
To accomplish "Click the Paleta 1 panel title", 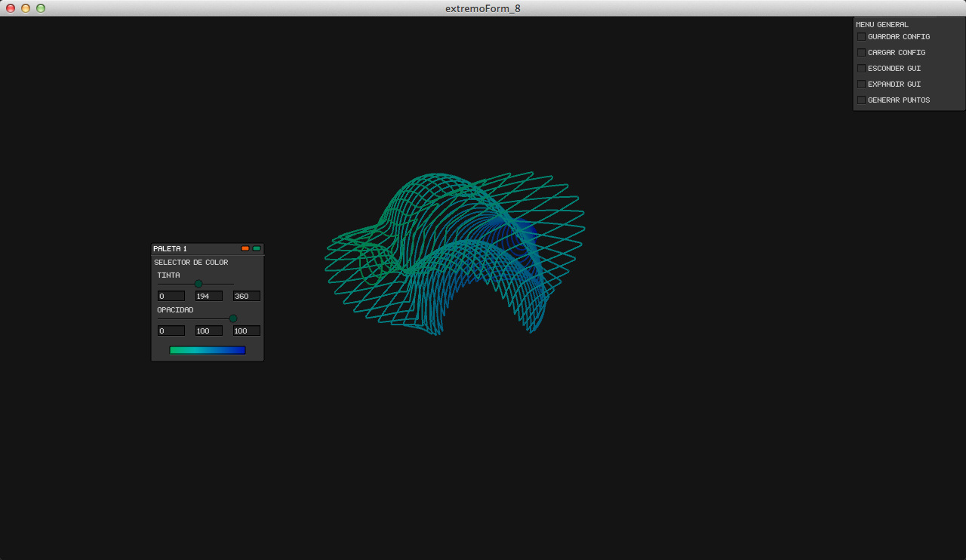I will [170, 249].
